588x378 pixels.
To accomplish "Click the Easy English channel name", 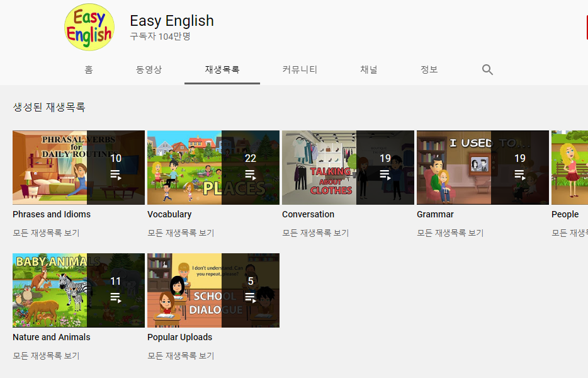I will point(172,21).
